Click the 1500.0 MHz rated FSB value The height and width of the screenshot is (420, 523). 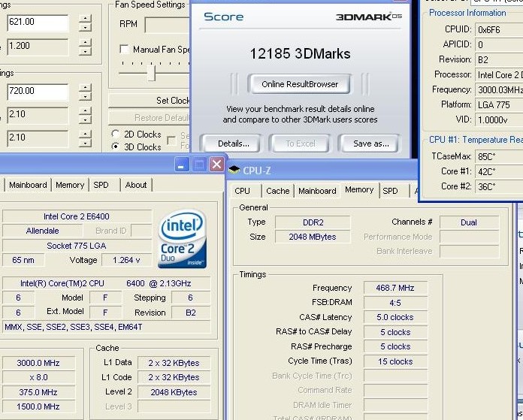click(38, 406)
